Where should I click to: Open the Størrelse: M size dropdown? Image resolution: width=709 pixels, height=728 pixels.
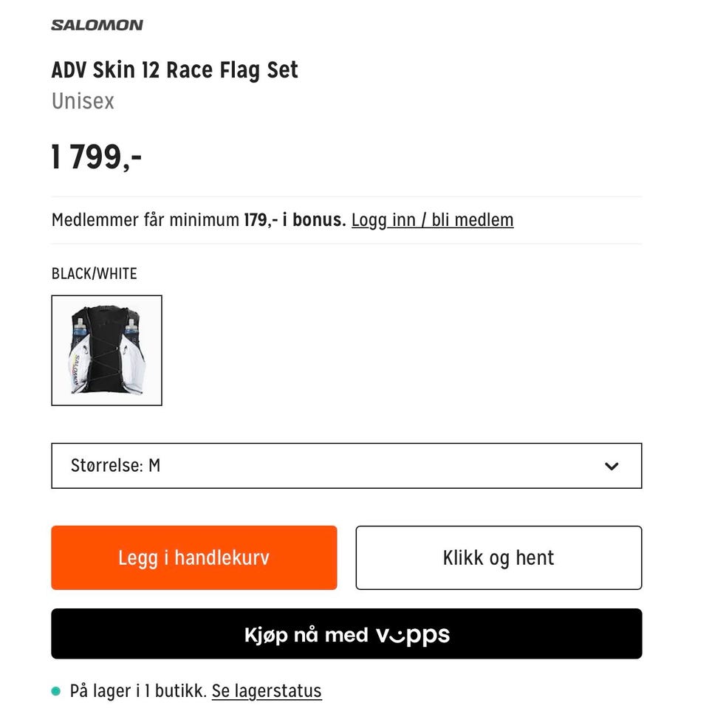[x=346, y=466]
